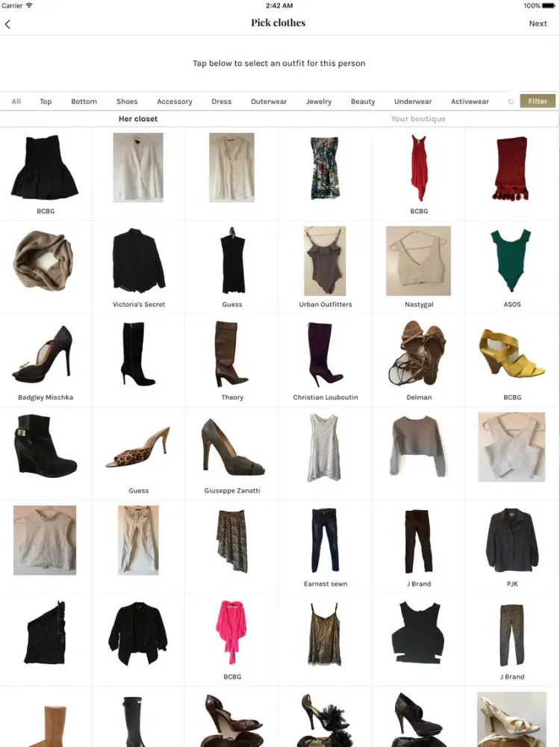
Task: Pick the black BCBG skirt
Action: pyautogui.click(x=46, y=167)
